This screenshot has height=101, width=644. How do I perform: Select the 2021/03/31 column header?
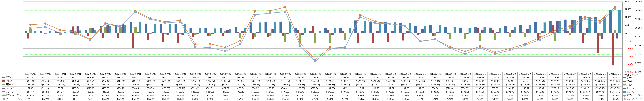[615, 74]
